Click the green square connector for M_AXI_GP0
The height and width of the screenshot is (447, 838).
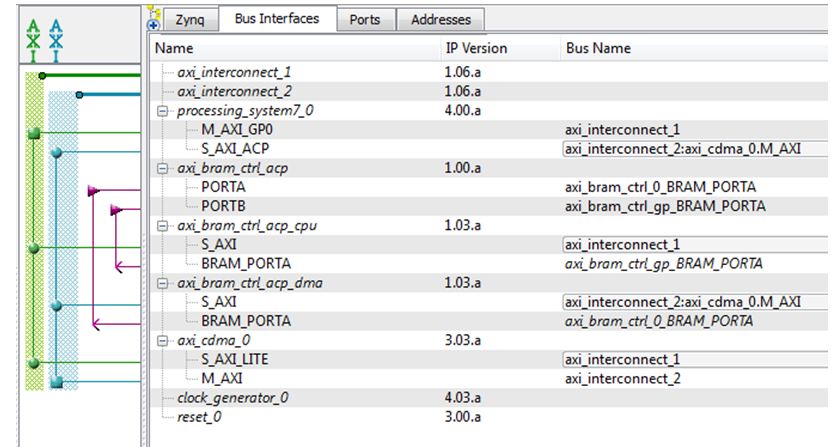(34, 132)
